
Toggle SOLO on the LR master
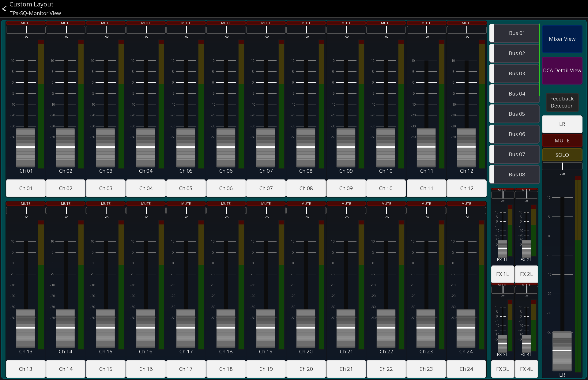(562, 155)
